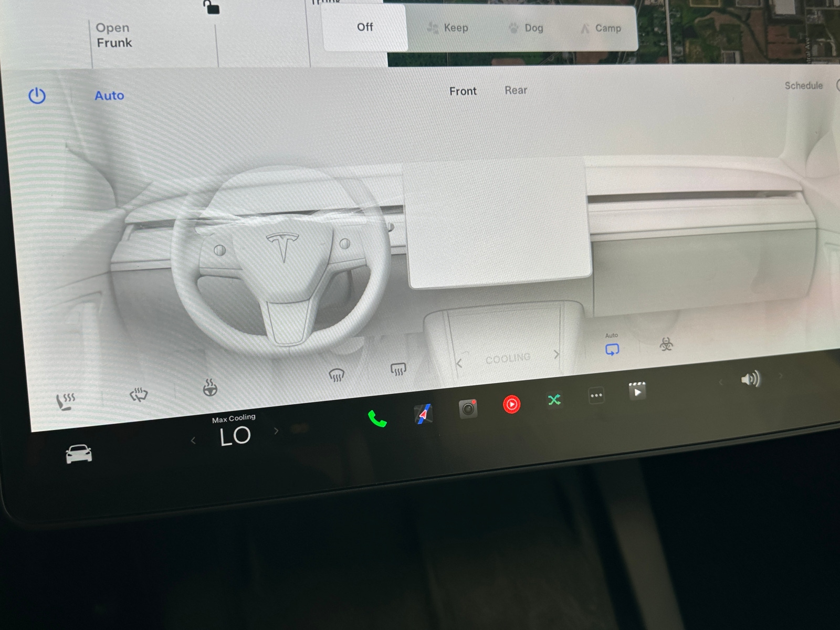Enable Camp mode
Screen dimensions: 840x630
[601, 28]
